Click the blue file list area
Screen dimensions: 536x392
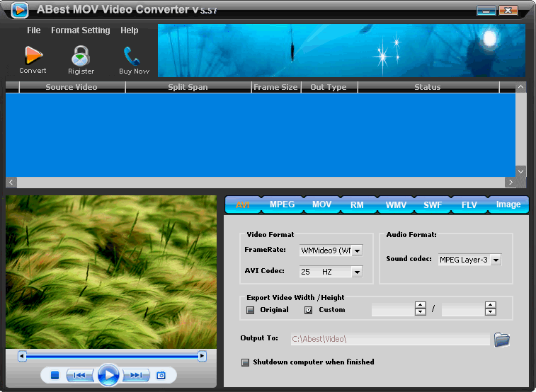[x=261, y=135]
